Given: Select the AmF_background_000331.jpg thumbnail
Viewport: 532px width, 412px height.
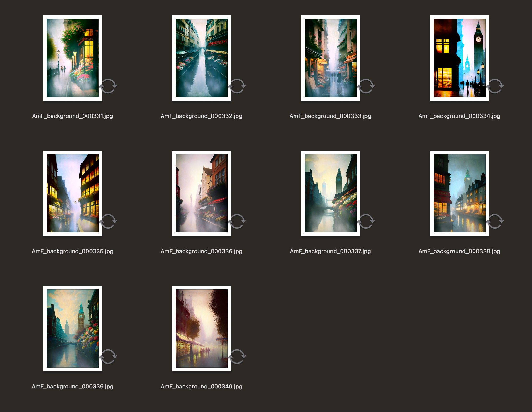Looking at the screenshot, I should pyautogui.click(x=73, y=58).
